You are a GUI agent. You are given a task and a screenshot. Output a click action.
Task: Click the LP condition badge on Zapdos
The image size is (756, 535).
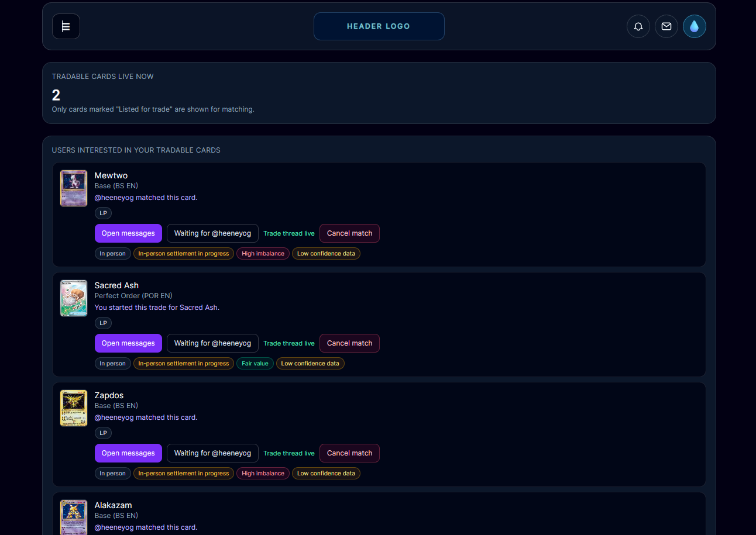click(103, 433)
